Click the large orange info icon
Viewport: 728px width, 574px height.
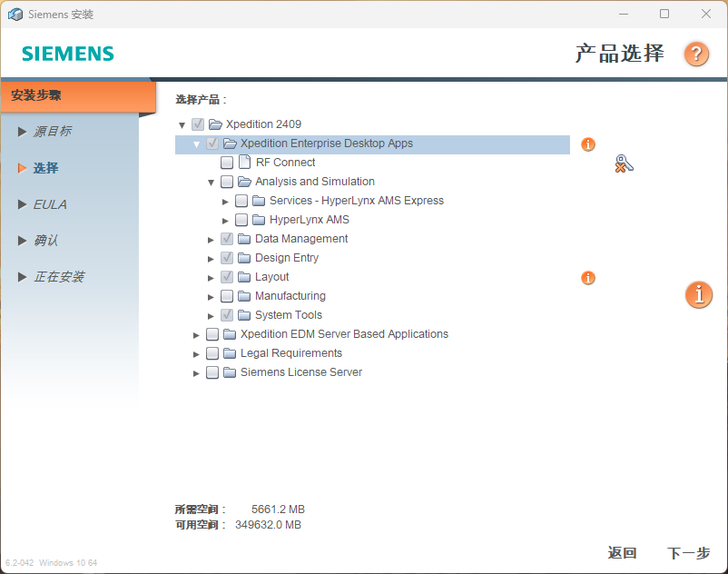[698, 294]
